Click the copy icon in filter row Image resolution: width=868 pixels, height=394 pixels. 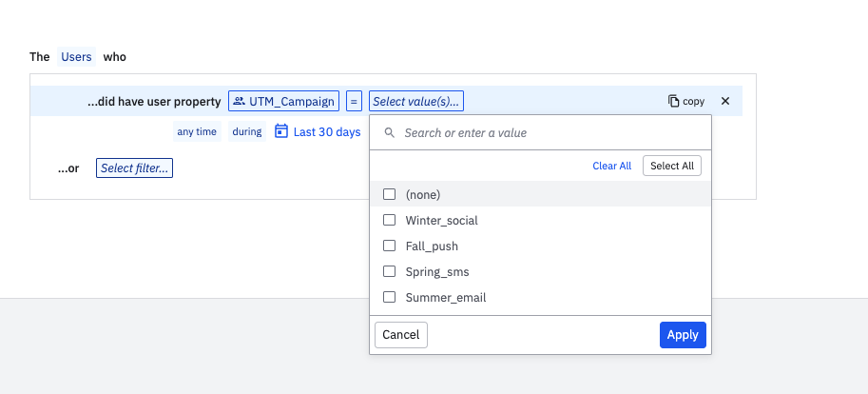pyautogui.click(x=674, y=101)
